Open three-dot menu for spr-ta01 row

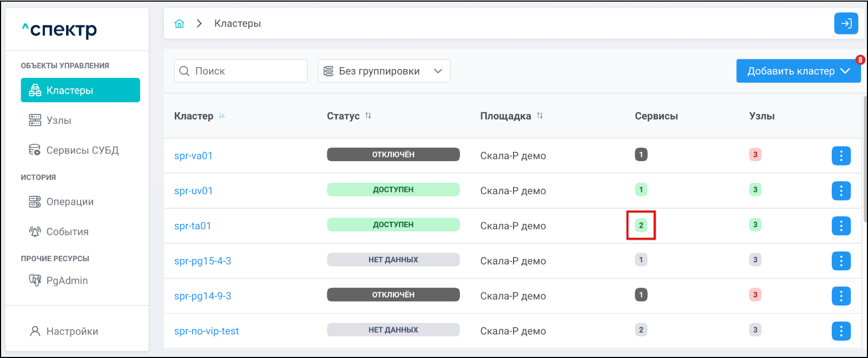pos(840,226)
